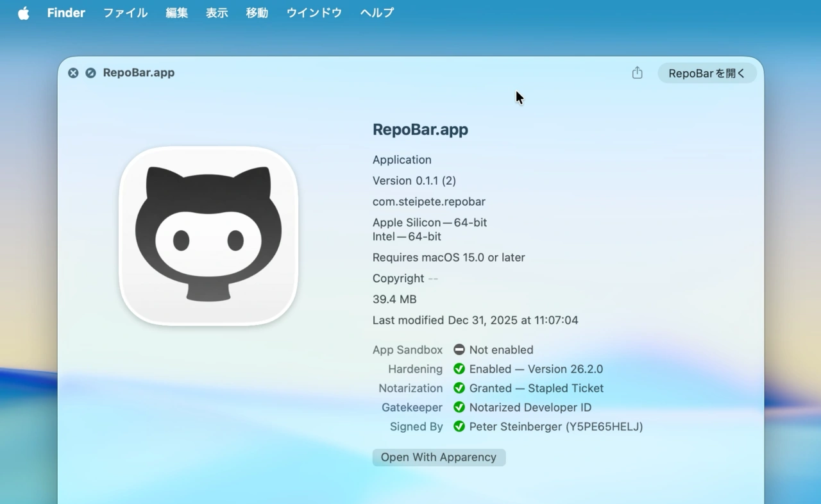Click the circular slash icon beside the RepoBar.app title
Viewport: 821px width, 504px height.
[x=90, y=73]
